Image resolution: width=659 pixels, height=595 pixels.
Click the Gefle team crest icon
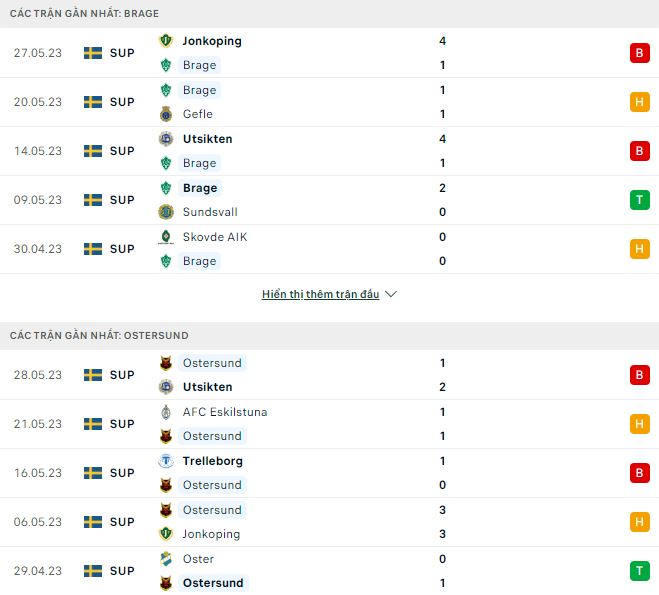(x=166, y=114)
